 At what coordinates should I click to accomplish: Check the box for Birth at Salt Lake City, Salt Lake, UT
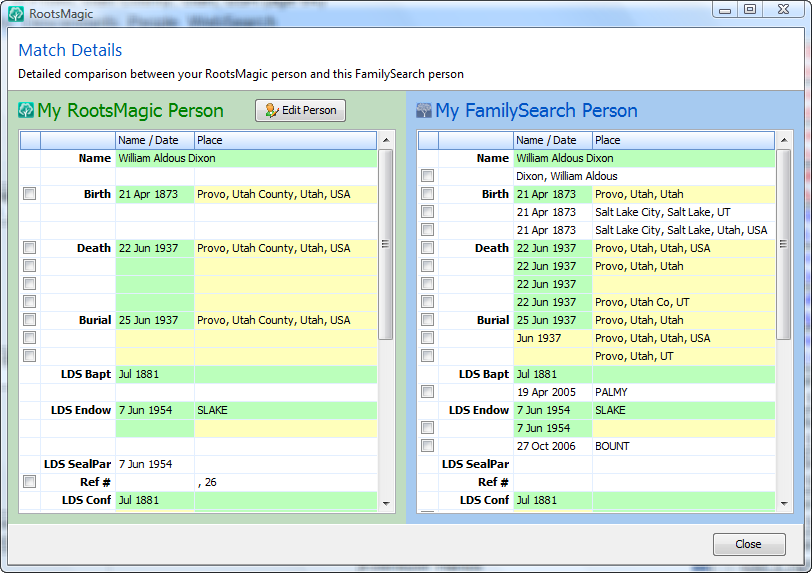427,211
